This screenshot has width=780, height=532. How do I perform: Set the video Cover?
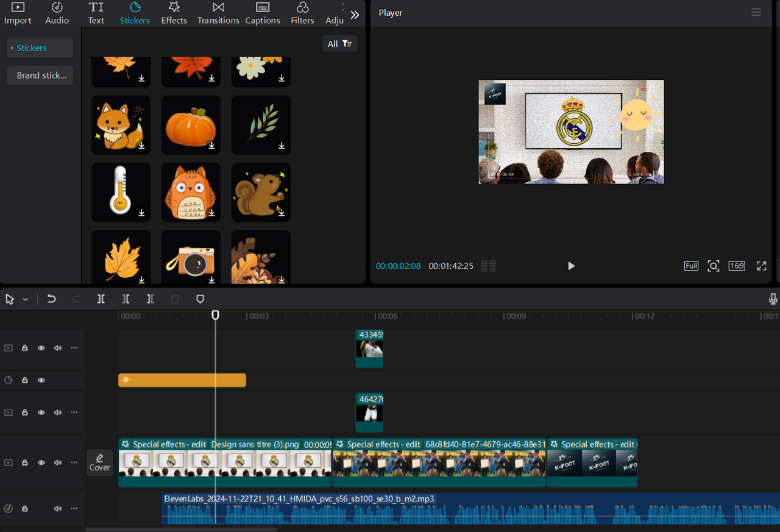pyautogui.click(x=100, y=463)
